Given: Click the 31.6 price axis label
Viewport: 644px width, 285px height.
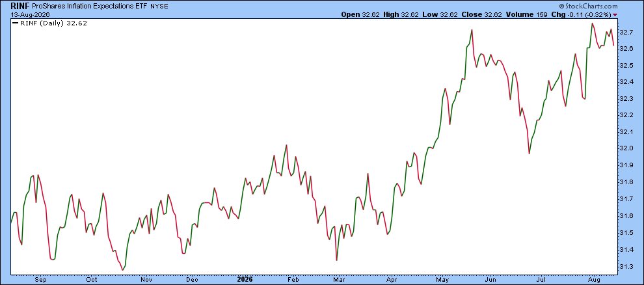Looking at the screenshot, I should point(626,216).
